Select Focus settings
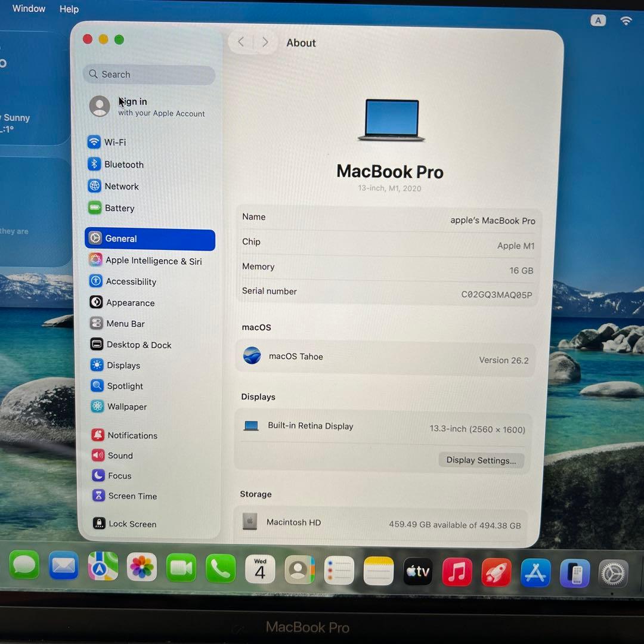644x644 pixels. pyautogui.click(x=119, y=476)
